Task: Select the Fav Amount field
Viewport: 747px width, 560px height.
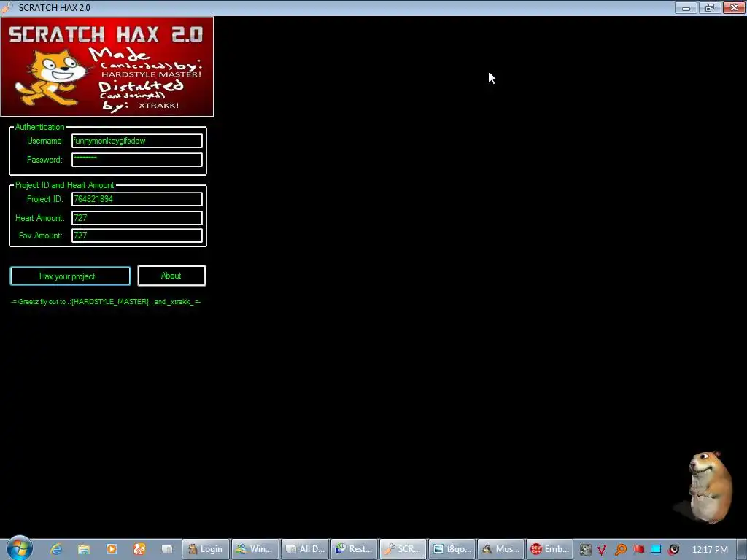Action: [x=136, y=236]
